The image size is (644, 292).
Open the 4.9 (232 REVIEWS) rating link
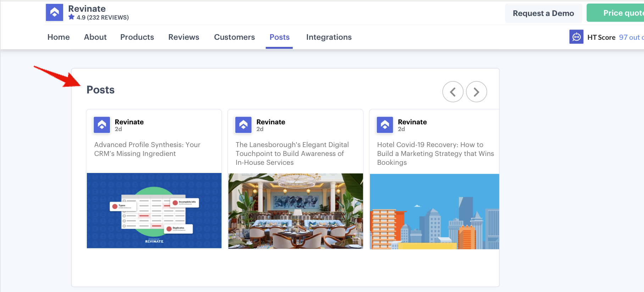click(x=103, y=17)
